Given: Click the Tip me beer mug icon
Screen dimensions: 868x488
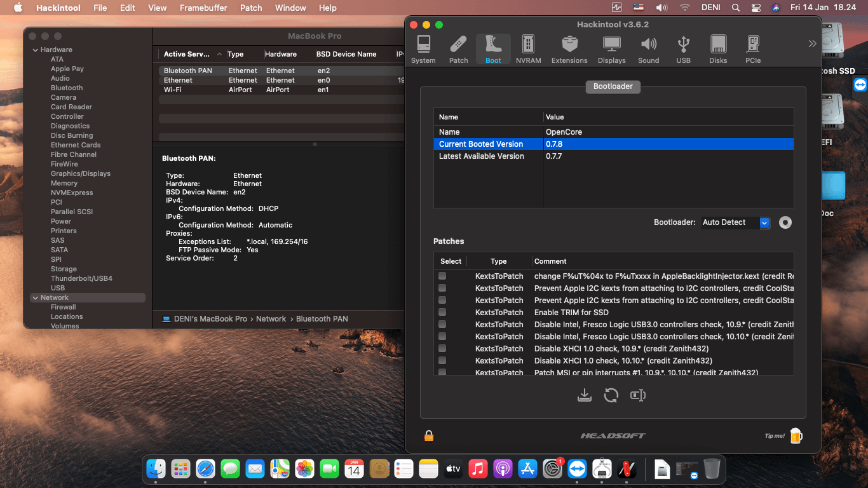Looking at the screenshot, I should click(x=796, y=435).
